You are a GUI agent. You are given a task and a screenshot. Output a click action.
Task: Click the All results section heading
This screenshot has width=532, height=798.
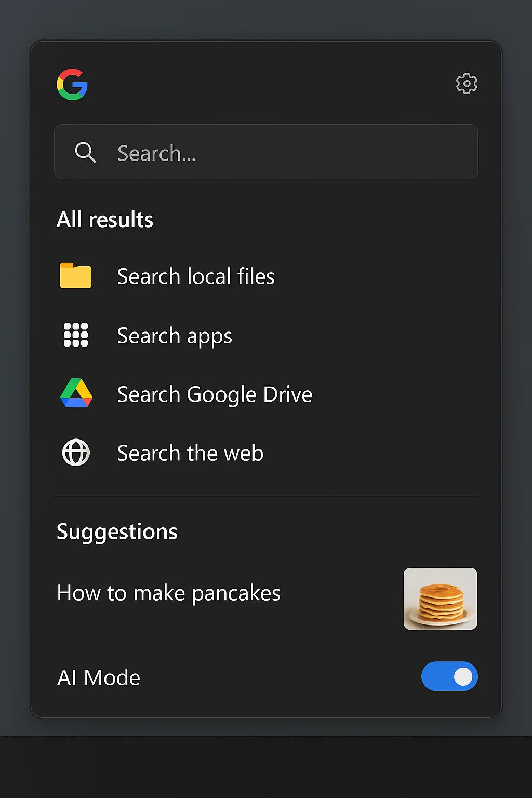pyautogui.click(x=105, y=219)
